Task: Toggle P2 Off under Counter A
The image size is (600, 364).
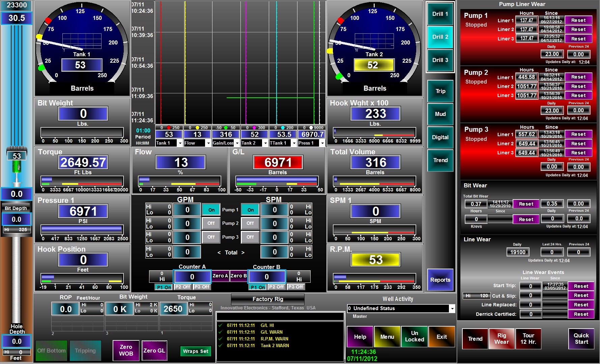Action: coord(182,287)
